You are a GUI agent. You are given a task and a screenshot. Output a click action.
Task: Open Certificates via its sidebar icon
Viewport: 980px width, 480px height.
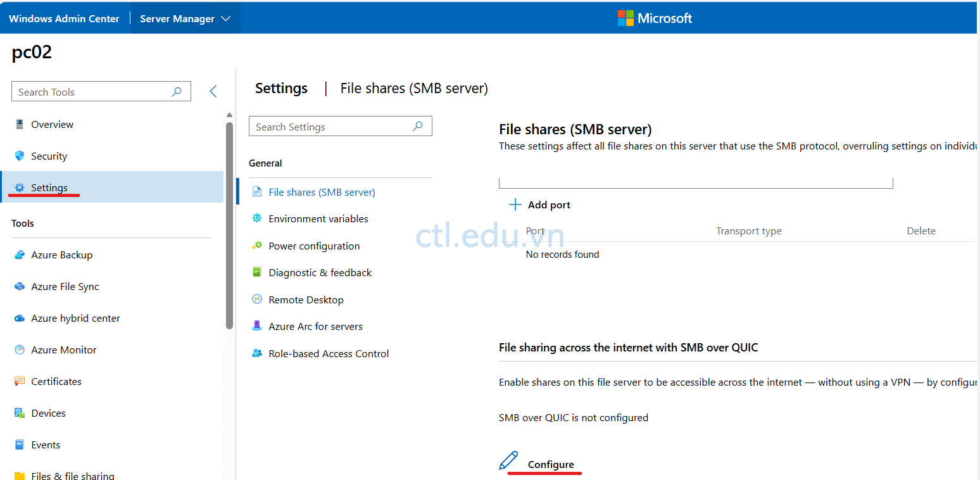pos(21,381)
